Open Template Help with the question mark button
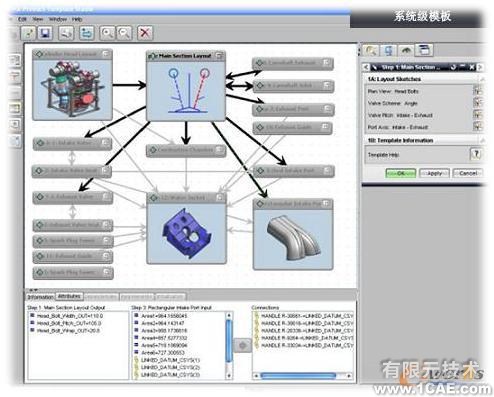This screenshot has width=494, height=397. [476, 154]
